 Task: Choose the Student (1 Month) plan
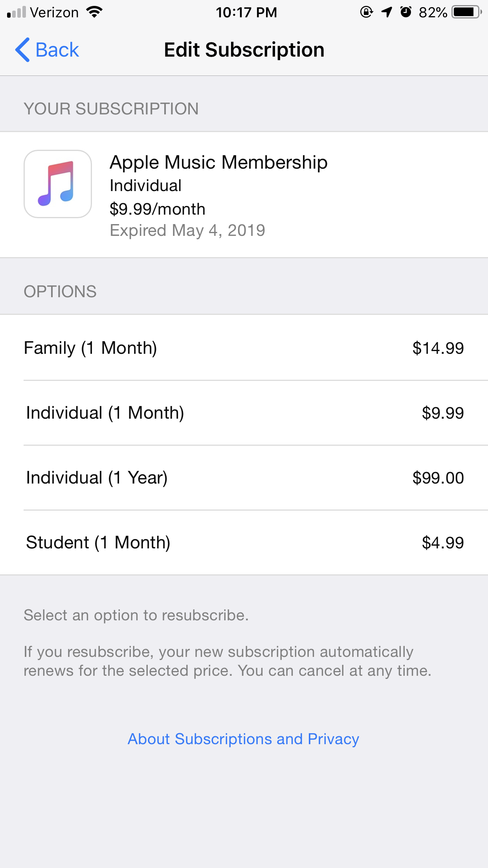[x=98, y=542]
